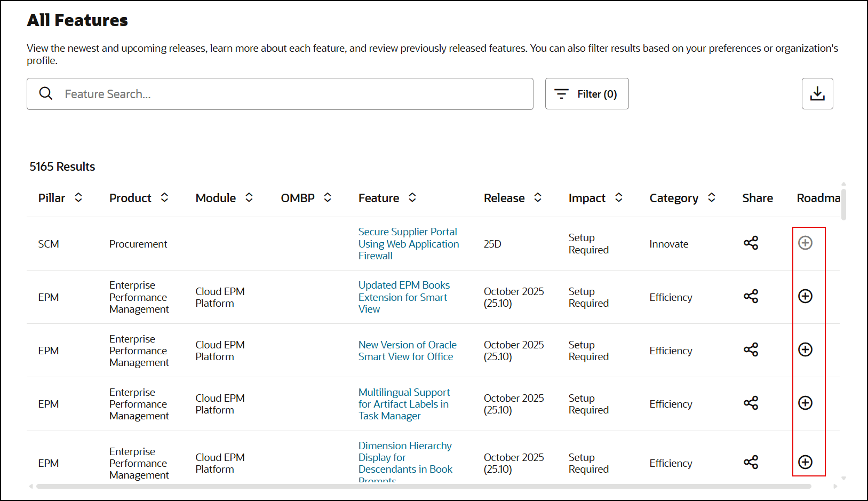Click the vertical scrollbar thumb beside the table

pos(843,204)
